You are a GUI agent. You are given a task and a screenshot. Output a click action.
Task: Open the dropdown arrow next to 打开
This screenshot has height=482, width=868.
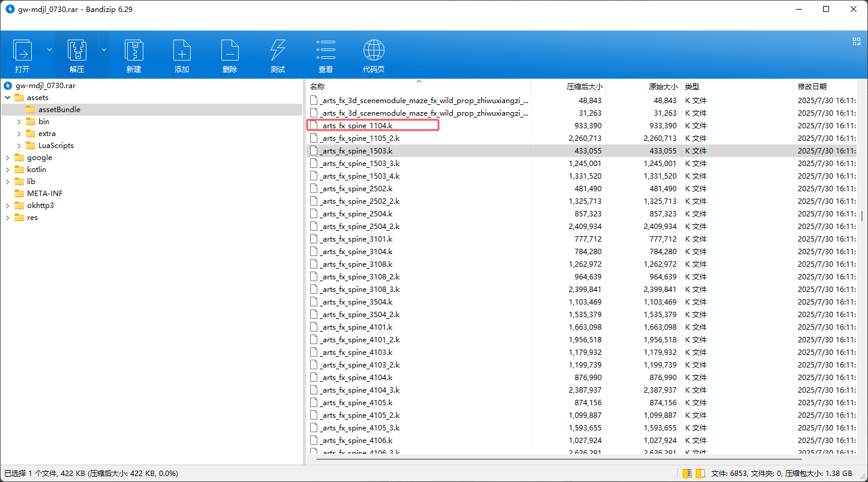tap(49, 50)
